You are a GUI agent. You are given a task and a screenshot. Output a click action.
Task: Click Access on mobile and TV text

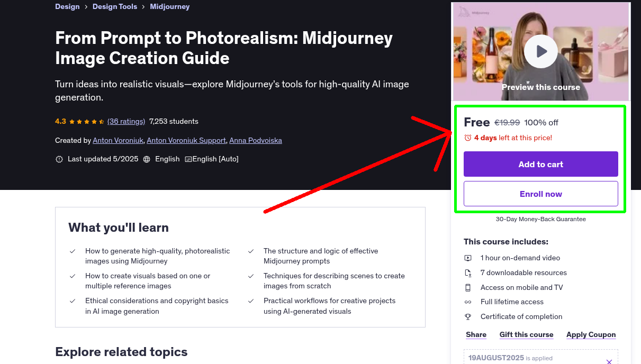coord(521,287)
